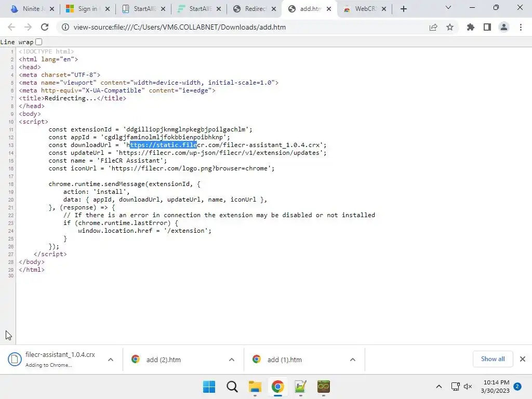The height and width of the screenshot is (399, 532).
Task: Expand options for add (2).htm download
Action: point(232,360)
